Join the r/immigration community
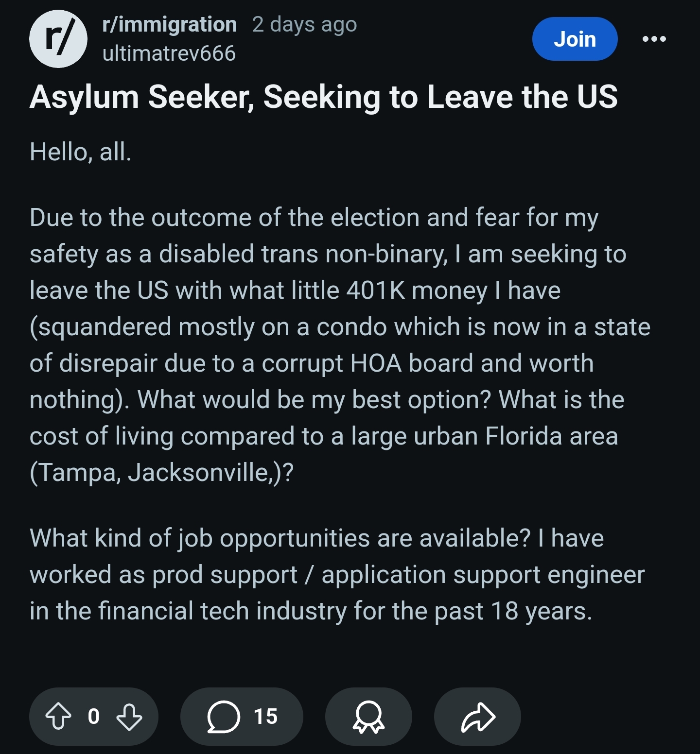This screenshot has width=700, height=754. pyautogui.click(x=575, y=39)
